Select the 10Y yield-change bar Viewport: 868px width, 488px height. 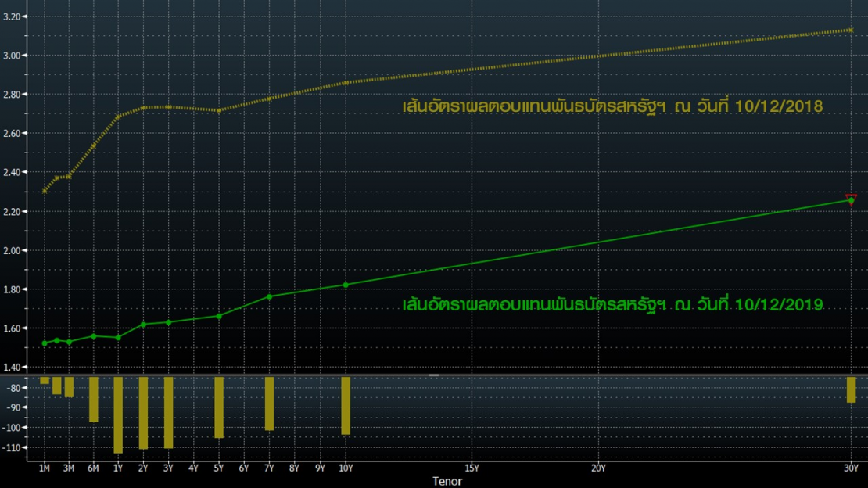(x=345, y=405)
